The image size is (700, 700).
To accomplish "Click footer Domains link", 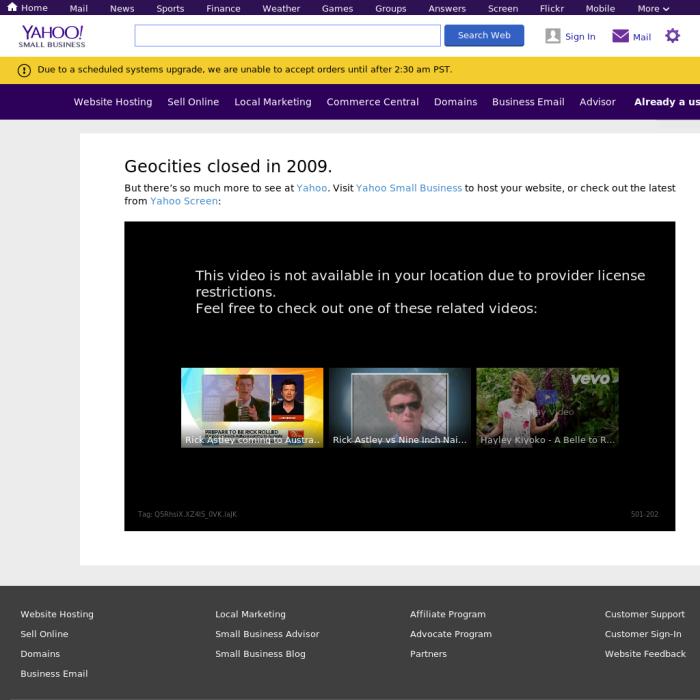I will [40, 654].
